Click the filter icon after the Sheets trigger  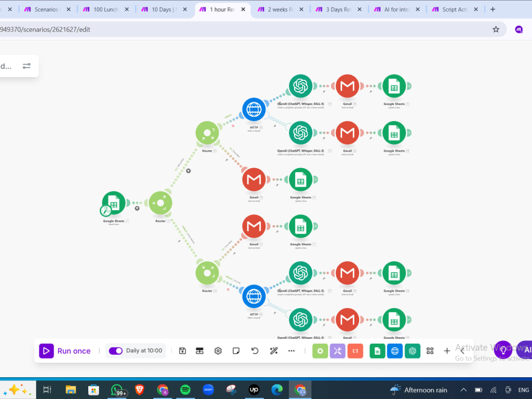[x=137, y=209]
